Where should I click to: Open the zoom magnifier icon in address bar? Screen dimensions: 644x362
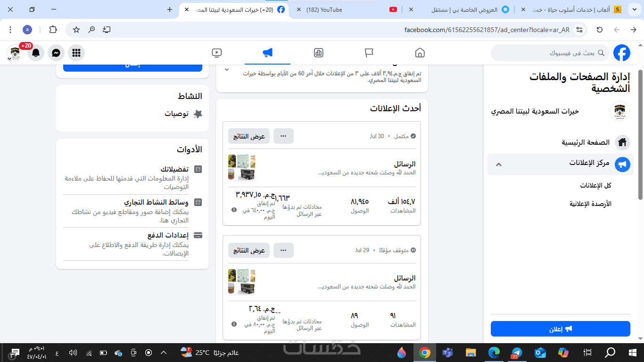tap(91, 30)
